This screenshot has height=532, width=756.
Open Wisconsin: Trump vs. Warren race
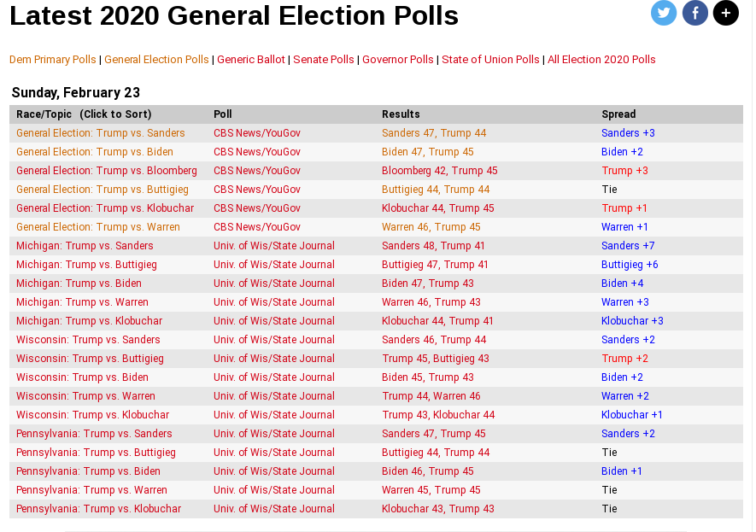85,396
